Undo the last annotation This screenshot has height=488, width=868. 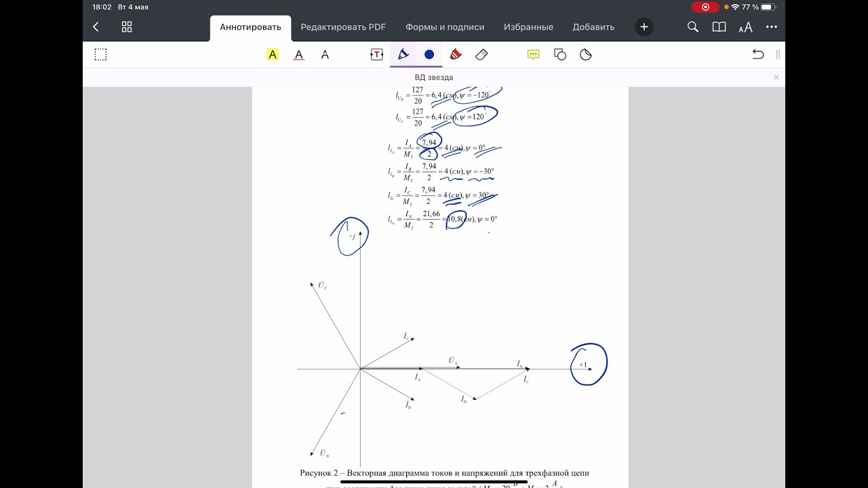[x=758, y=54]
